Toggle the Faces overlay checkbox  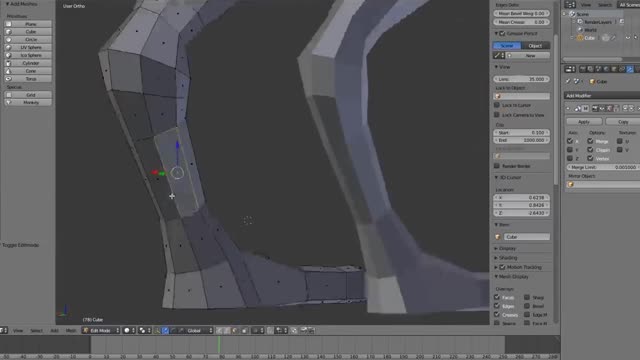click(497, 297)
